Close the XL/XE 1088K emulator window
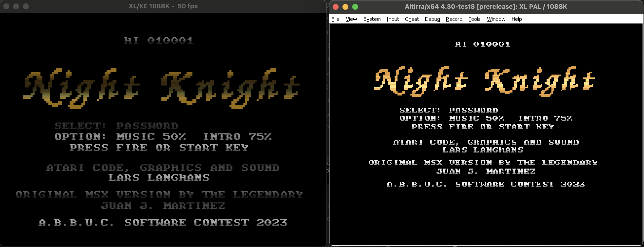Viewport: 644px width, 247px height. [x=7, y=6]
